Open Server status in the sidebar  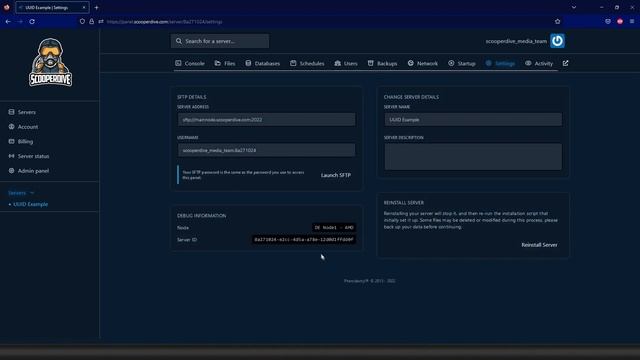click(29, 156)
